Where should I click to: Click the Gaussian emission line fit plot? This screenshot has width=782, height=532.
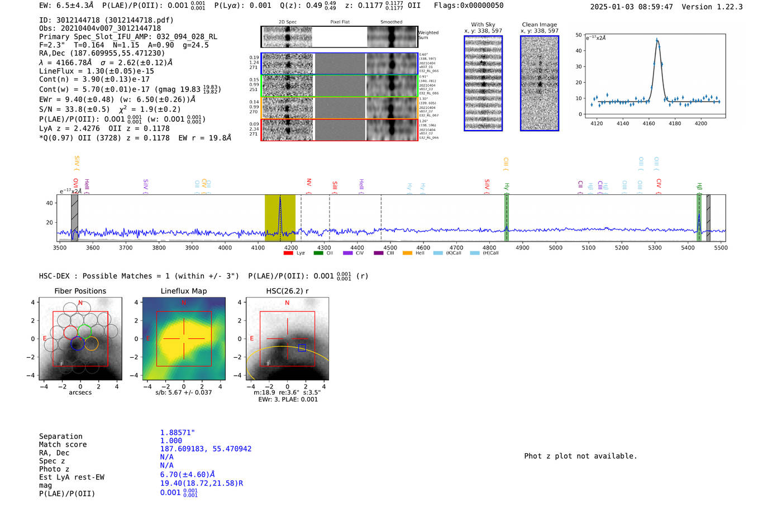pos(655,76)
